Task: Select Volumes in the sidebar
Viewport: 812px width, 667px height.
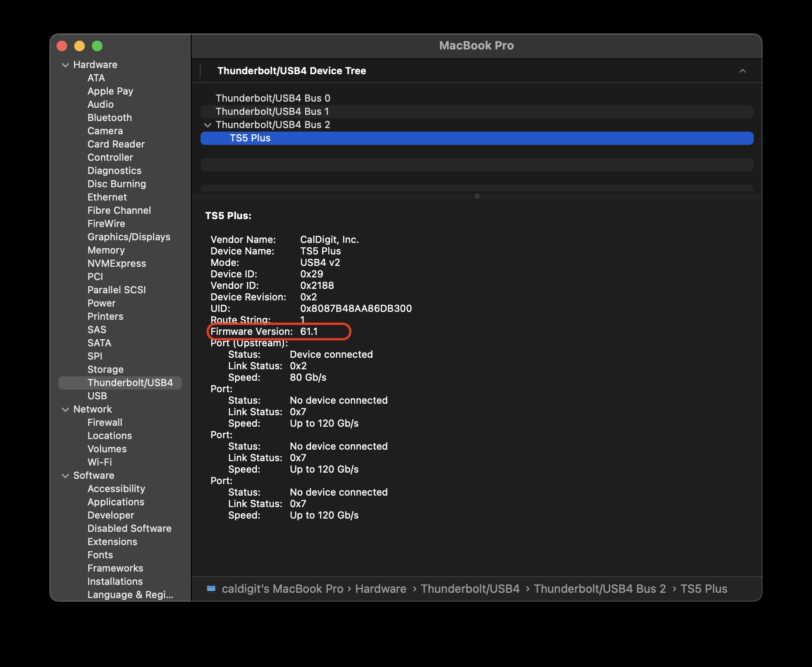Action: [x=107, y=449]
